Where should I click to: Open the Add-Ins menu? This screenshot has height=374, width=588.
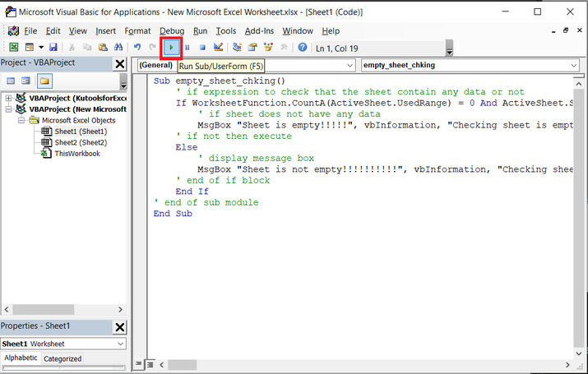[259, 31]
